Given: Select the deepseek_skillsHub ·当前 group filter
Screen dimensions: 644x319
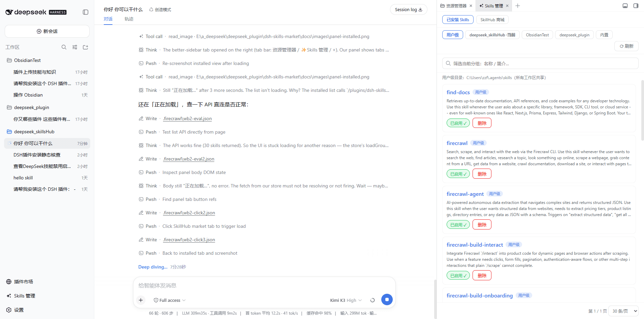Looking at the screenshot, I should point(492,35).
